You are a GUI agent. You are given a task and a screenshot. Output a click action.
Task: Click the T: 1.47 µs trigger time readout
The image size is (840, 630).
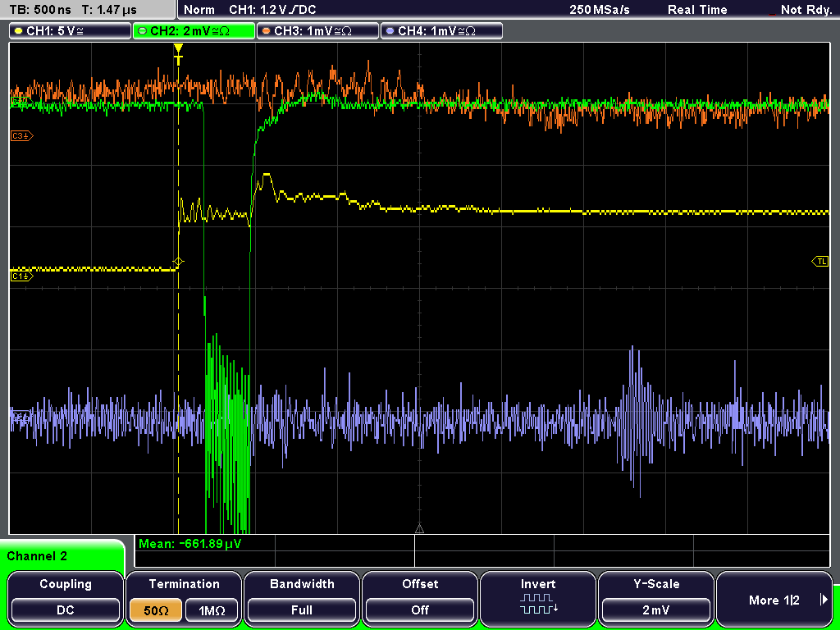111,10
